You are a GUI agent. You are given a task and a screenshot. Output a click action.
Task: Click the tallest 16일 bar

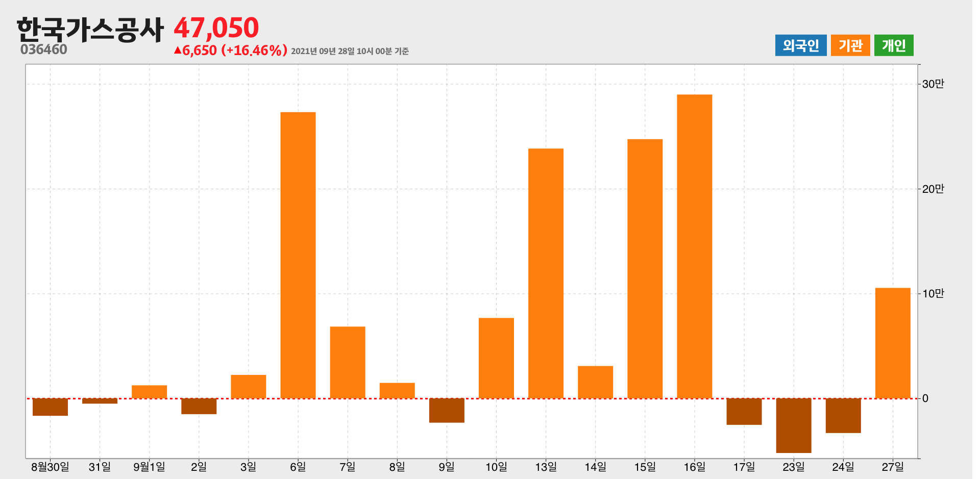695,246
